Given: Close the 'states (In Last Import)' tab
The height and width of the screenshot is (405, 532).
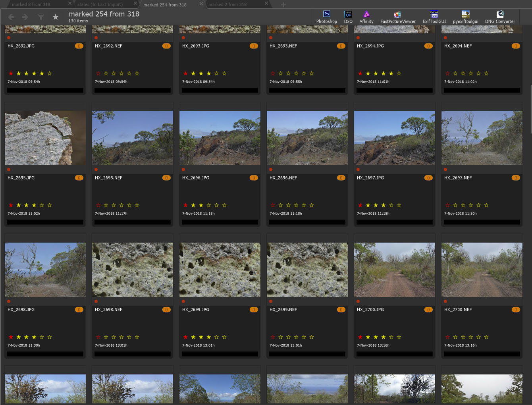Looking at the screenshot, I should pos(135,3).
